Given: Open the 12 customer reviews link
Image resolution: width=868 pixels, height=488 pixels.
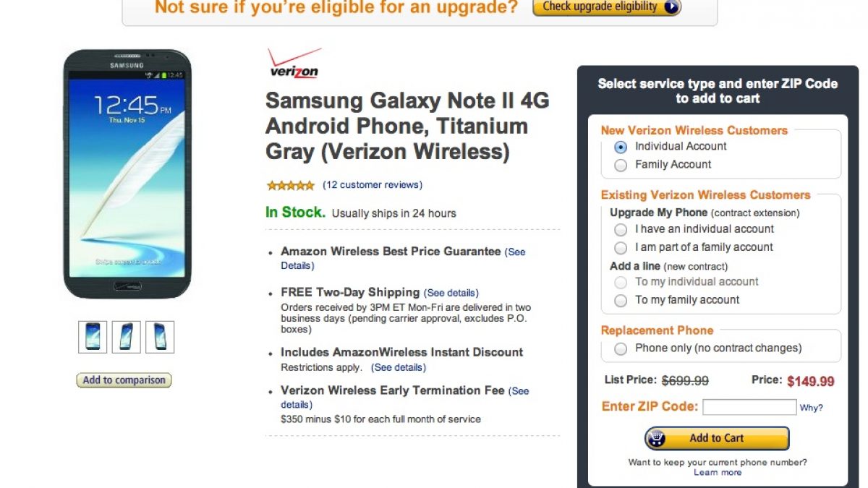Looking at the screenshot, I should point(373,185).
